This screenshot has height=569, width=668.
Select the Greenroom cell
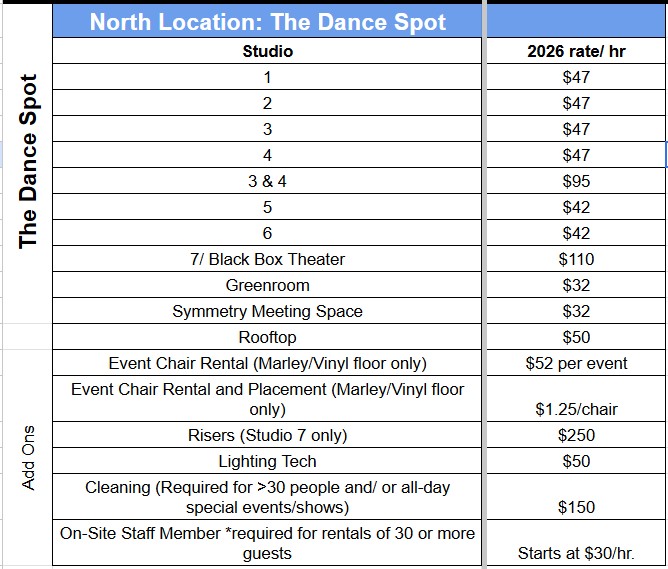pos(268,285)
